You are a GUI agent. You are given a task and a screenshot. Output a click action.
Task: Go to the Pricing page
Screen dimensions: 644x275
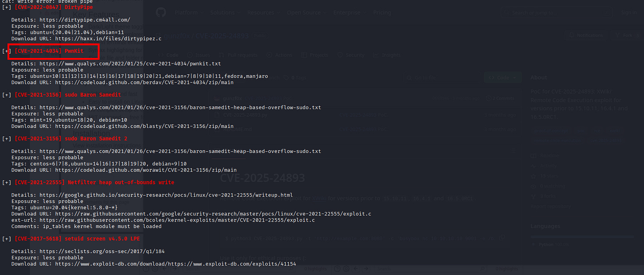pos(382,13)
